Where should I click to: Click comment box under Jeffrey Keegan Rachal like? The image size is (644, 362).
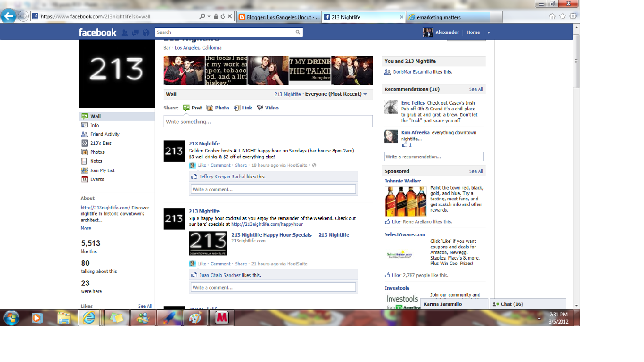273,189
